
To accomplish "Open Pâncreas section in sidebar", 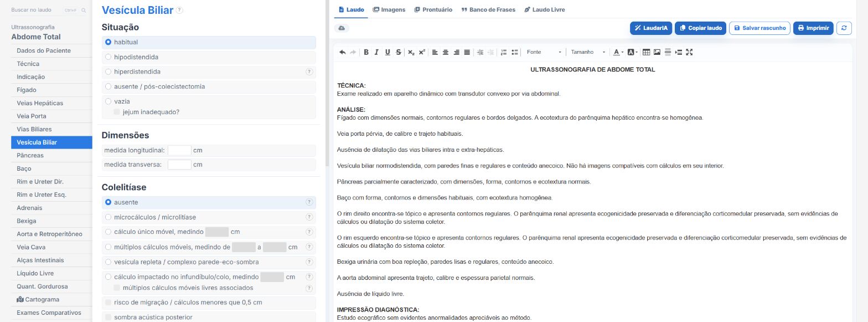I will point(51,155).
